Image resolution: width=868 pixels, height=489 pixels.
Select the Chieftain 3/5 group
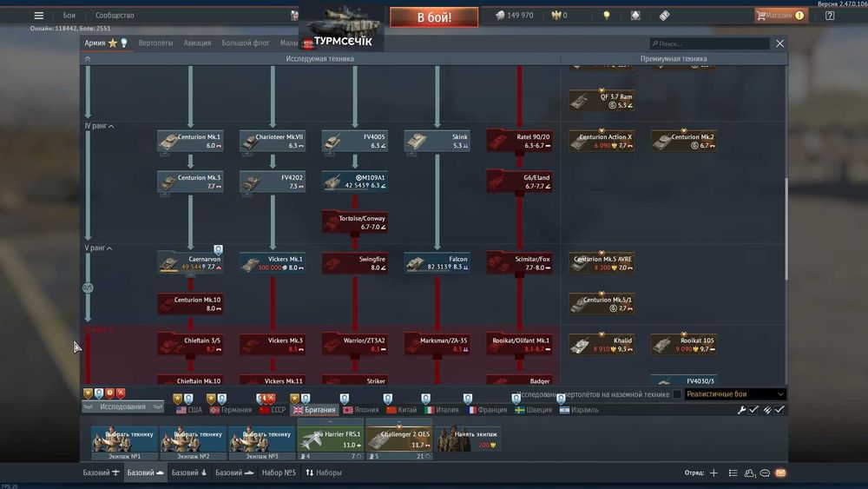[190, 345]
